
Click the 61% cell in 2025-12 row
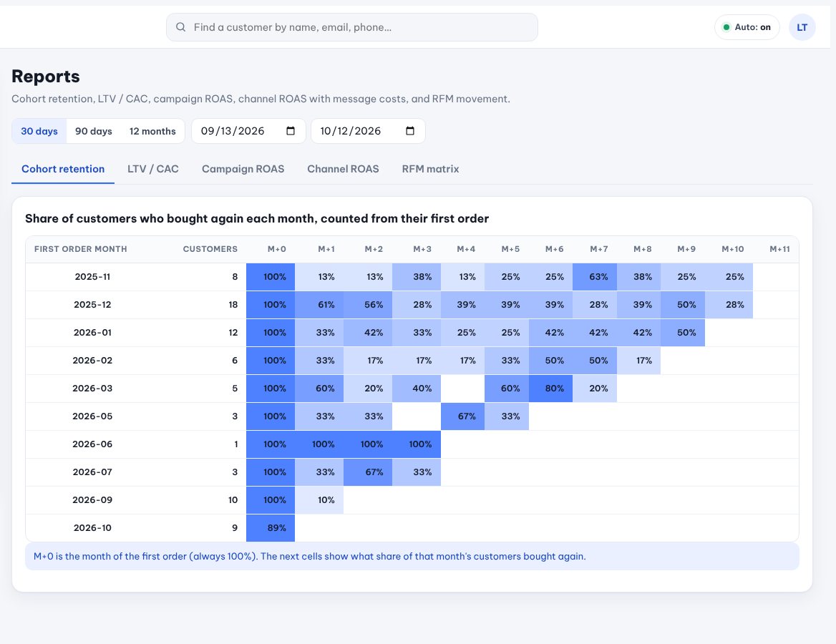319,304
